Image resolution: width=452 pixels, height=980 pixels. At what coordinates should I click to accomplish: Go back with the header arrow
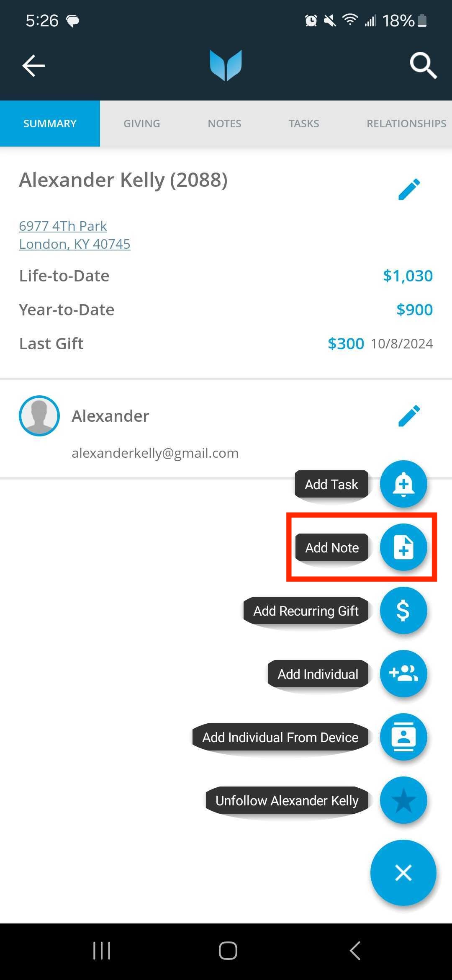pos(33,66)
